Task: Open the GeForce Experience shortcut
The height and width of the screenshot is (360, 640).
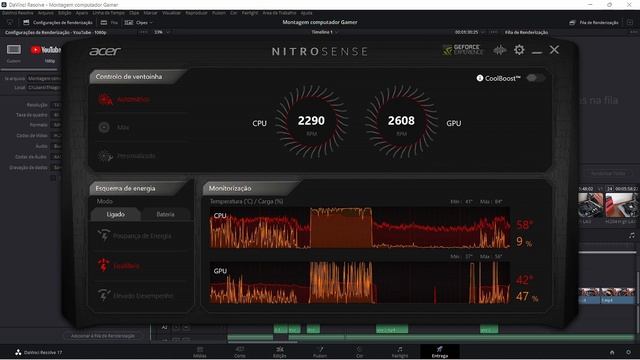Action: point(462,50)
